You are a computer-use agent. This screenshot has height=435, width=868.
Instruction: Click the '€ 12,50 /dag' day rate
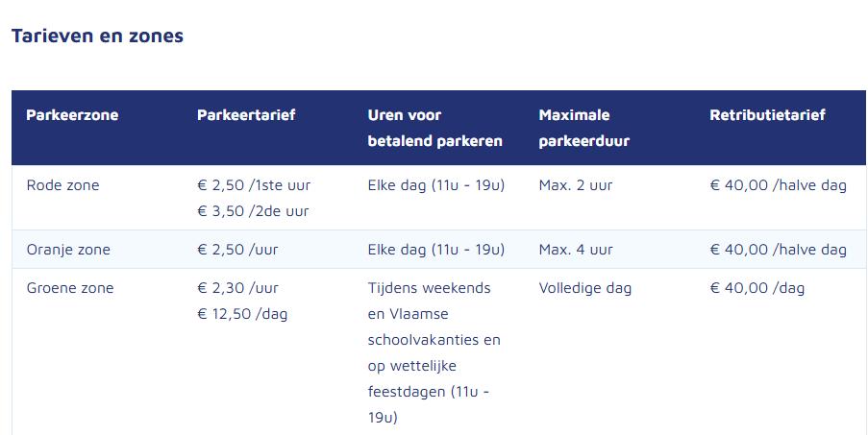coord(241,314)
